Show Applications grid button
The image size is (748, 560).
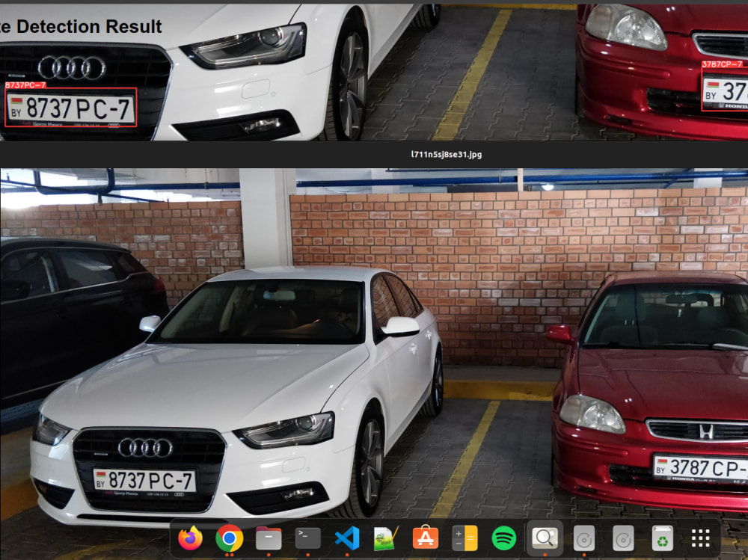point(701,538)
